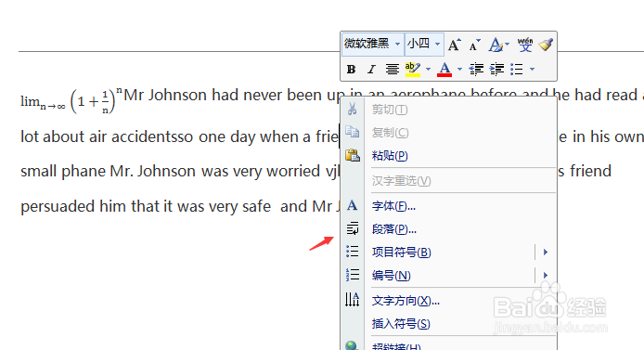Apply bullet list from mini toolbar
Viewport: 644px width, 350px height.
(517, 70)
